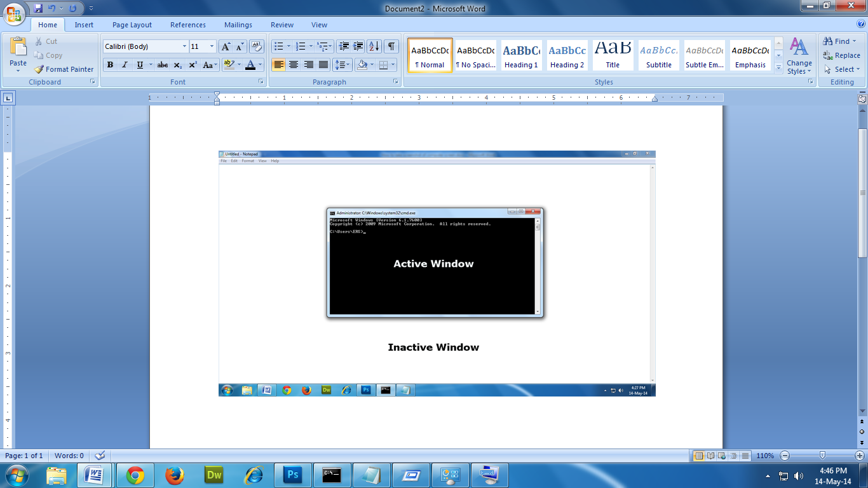Image resolution: width=868 pixels, height=488 pixels.
Task: Open the Change Styles menu
Action: (799, 56)
